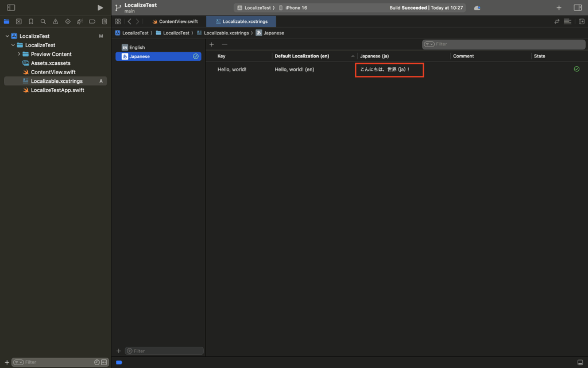The height and width of the screenshot is (368, 588).
Task: Toggle recent files clock filter
Action: click(96, 362)
